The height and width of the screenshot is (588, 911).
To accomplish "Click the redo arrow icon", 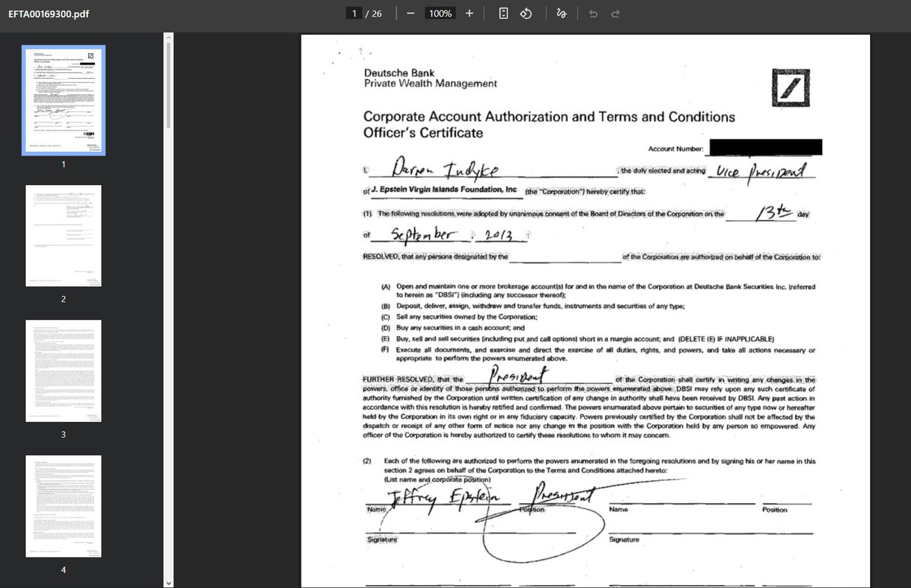I will 616,14.
